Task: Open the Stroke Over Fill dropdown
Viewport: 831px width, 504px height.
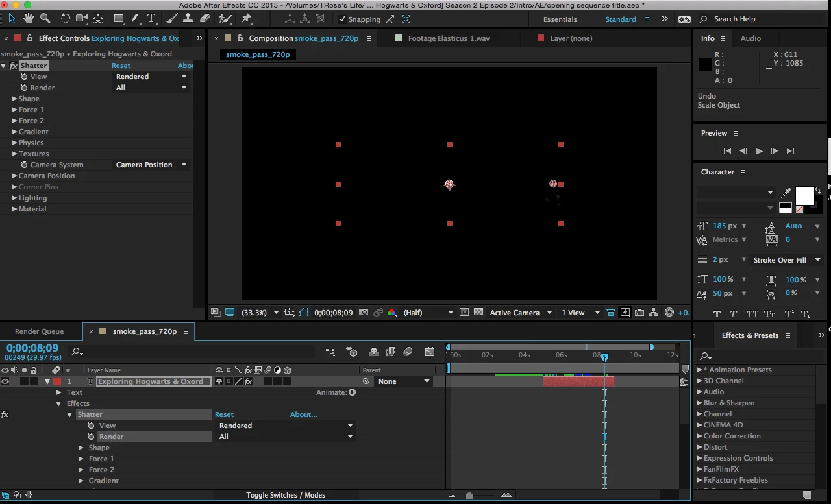Action: tap(786, 260)
